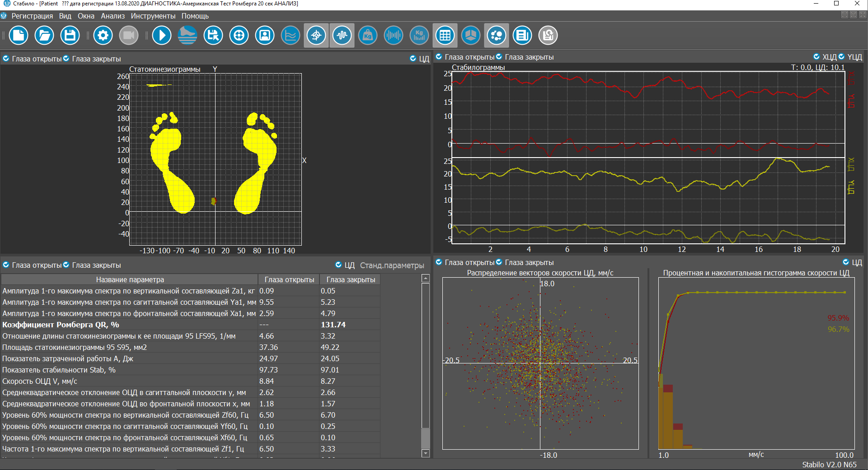868x470 pixels.
Task: Click the Romberg value 131.74
Action: click(333, 325)
